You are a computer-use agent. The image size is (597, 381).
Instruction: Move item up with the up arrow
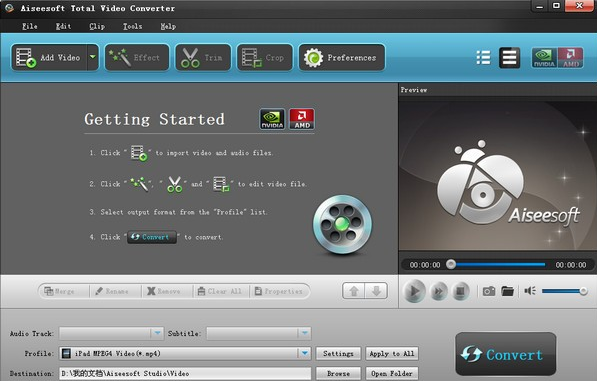354,291
